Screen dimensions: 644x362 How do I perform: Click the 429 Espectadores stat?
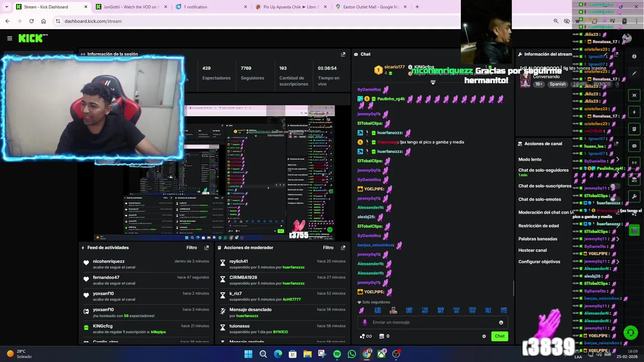coord(216,73)
